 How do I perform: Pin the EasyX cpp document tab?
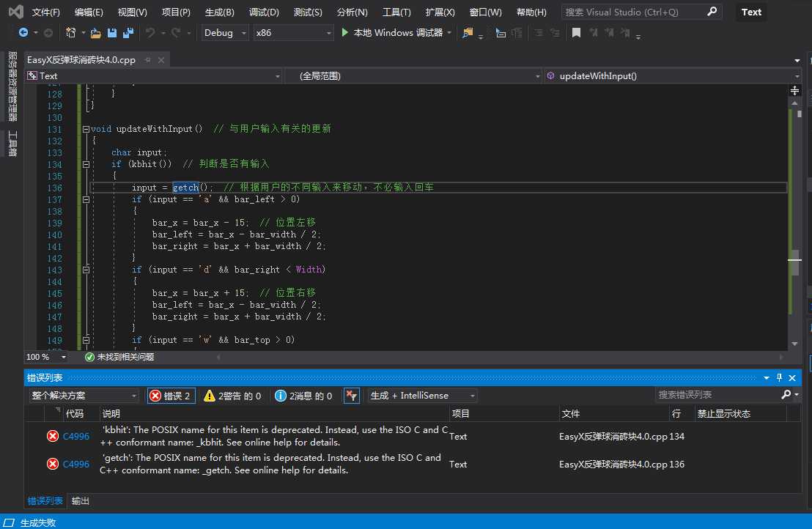pyautogui.click(x=148, y=60)
